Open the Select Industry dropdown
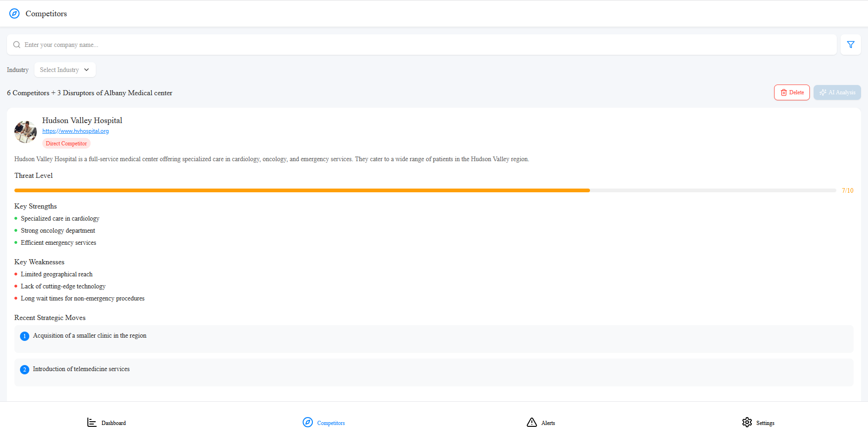 pos(65,70)
